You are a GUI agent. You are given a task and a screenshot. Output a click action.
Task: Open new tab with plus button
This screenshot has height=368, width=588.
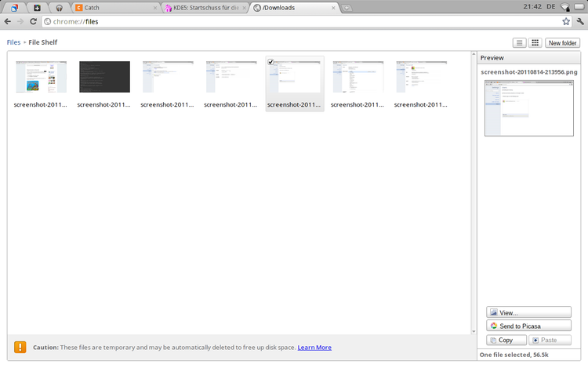coord(347,8)
